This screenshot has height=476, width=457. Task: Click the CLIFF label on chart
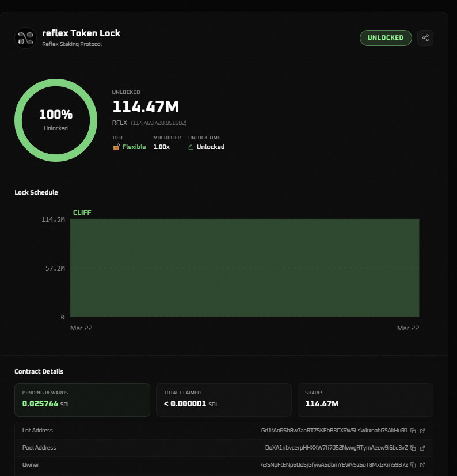pos(82,212)
